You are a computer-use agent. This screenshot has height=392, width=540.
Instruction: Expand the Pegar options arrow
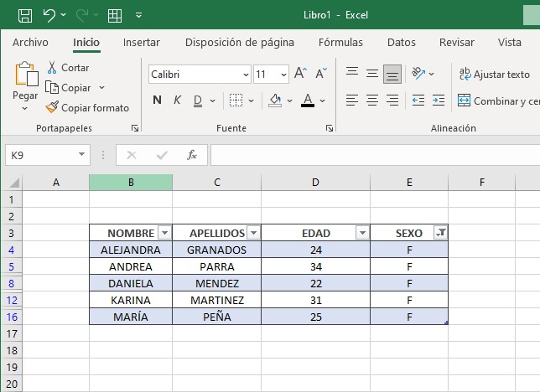coord(25,108)
